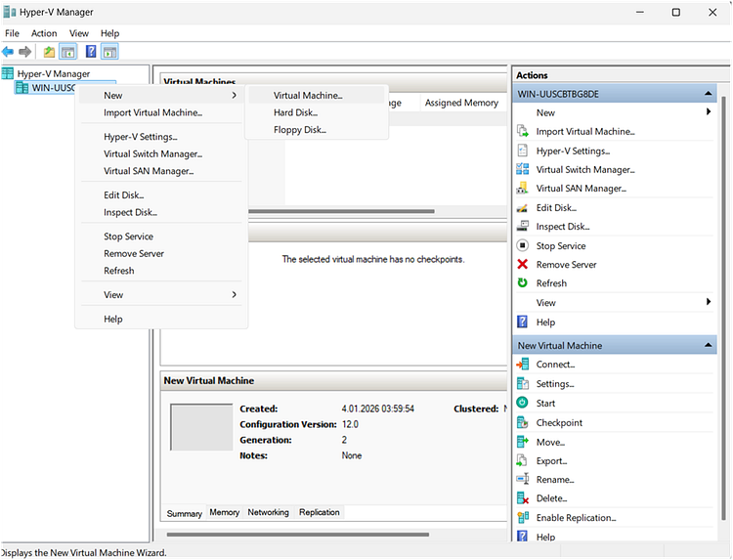Click the green Refresh icon in Actions
Viewport: 733px width, 560px height.
pyautogui.click(x=522, y=282)
